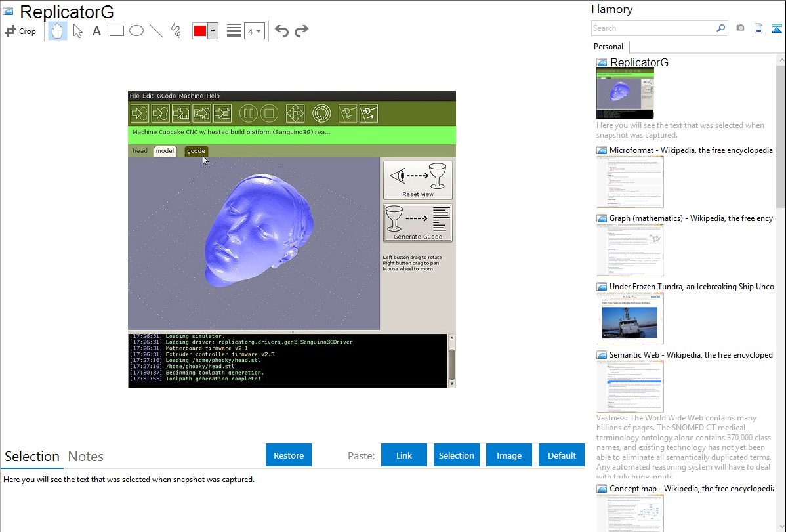Click the Generate GCode button
The width and height of the screenshot is (786, 532).
tap(417, 222)
